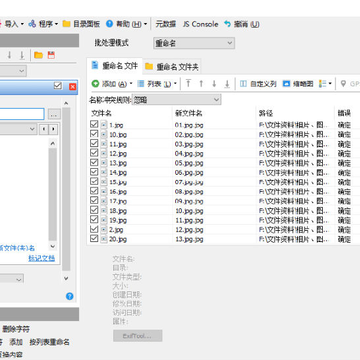The image size is (360, 360).
Task: Close the blue rule panel with red X
Action: click(x=72, y=87)
